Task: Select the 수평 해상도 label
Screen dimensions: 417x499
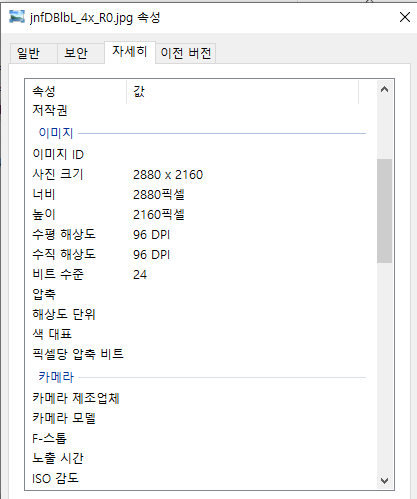Action: tap(64, 234)
